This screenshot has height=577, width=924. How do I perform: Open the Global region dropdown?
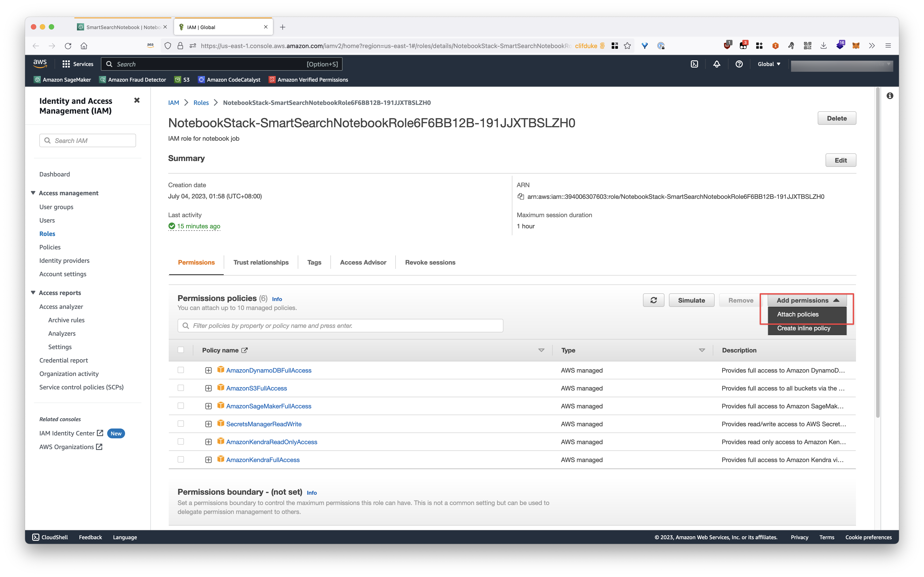tap(769, 64)
